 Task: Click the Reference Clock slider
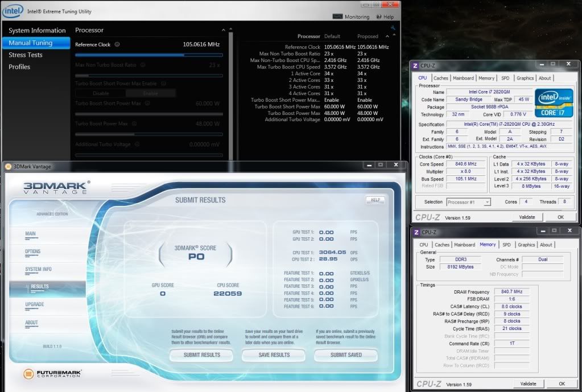(149, 55)
